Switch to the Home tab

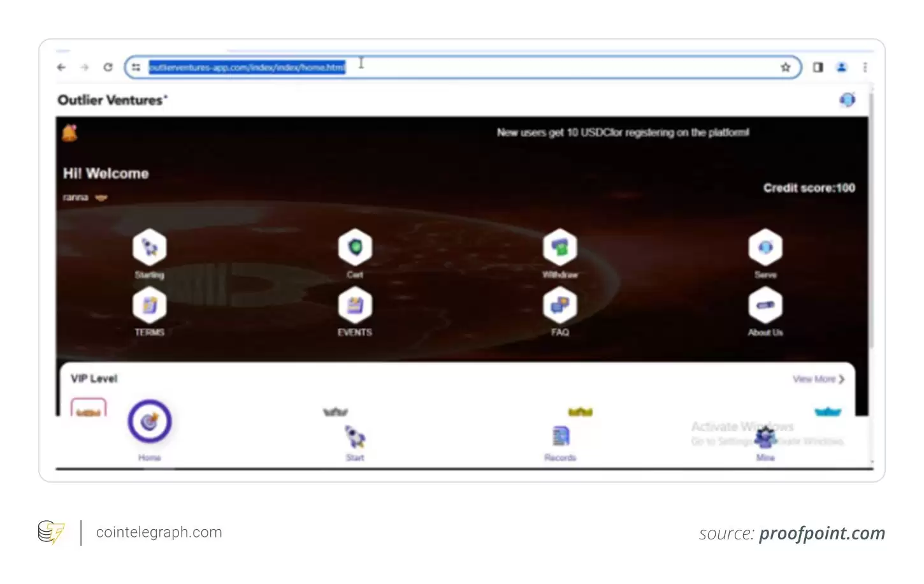[x=149, y=423]
